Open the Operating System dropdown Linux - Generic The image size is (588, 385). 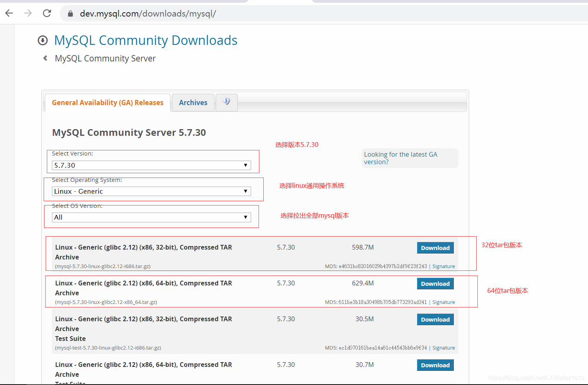point(152,191)
